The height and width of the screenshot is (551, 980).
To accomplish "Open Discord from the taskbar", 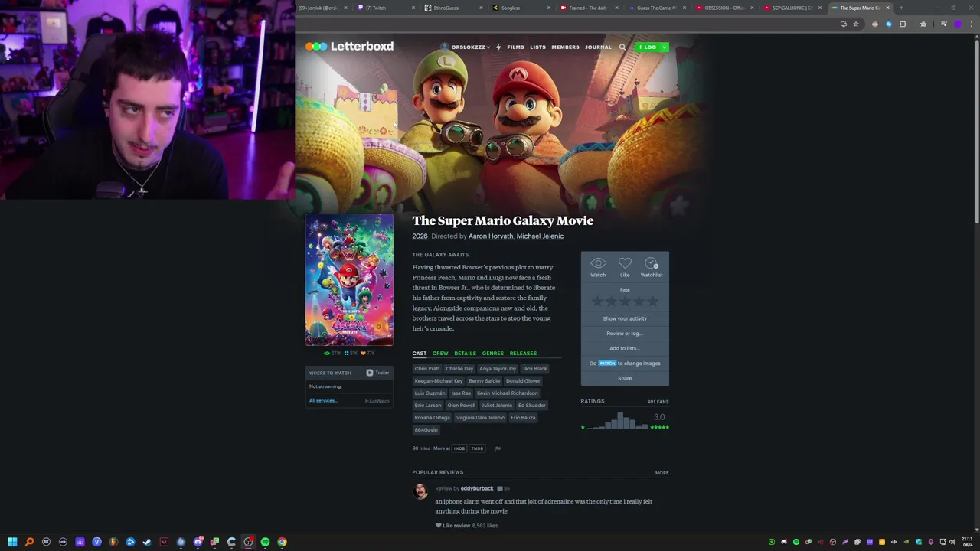I will click(198, 542).
